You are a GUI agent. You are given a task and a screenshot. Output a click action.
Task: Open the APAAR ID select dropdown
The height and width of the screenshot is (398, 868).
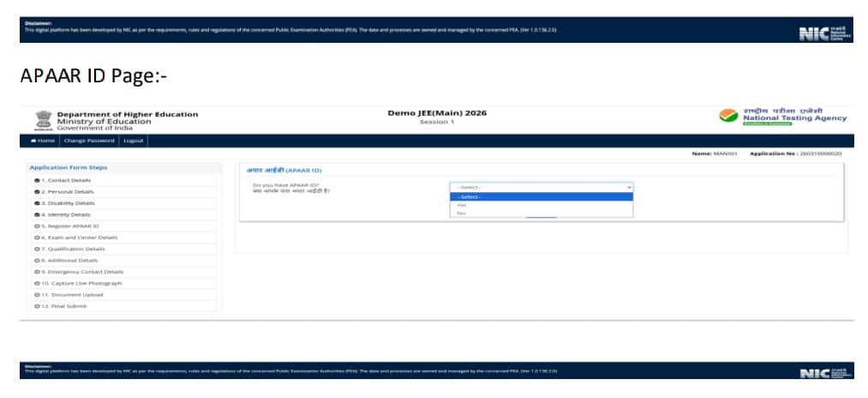[x=541, y=187]
